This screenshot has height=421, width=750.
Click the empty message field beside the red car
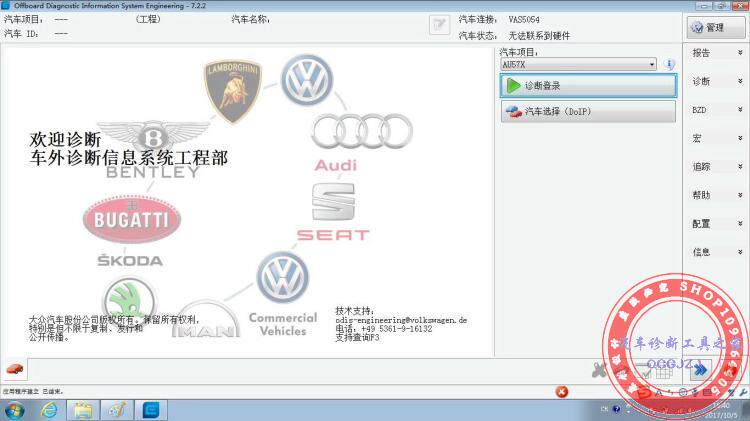(309, 370)
